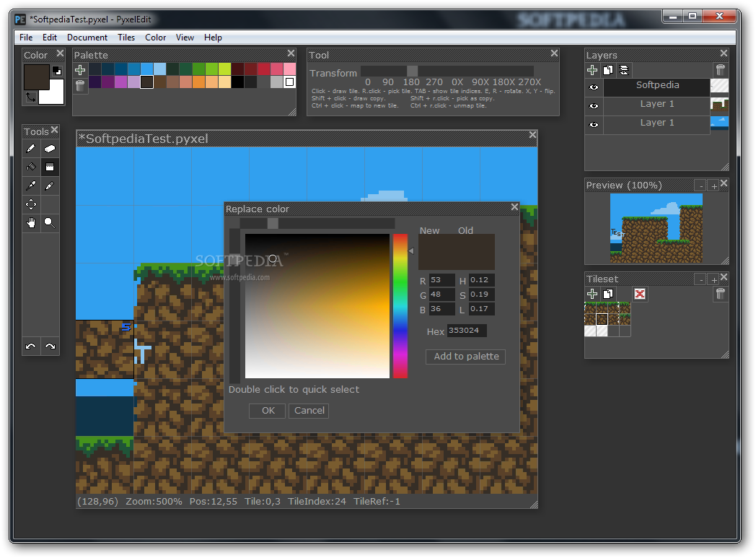Screen dimensions: 756x558
Task: Click the Redo arrow in Tools panel
Action: click(50, 346)
